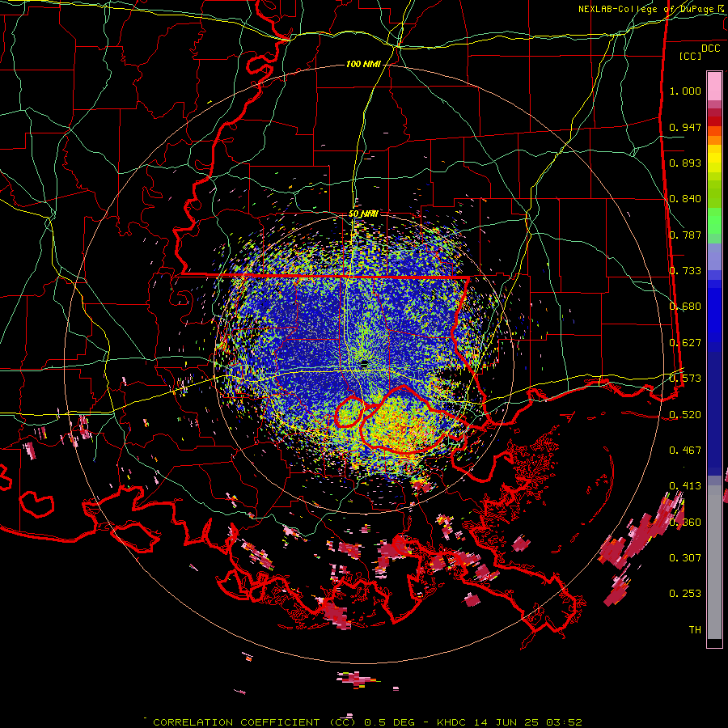Screen dimensions: 728x728
Task: Click the 0.253 scale value
Action: [685, 594]
